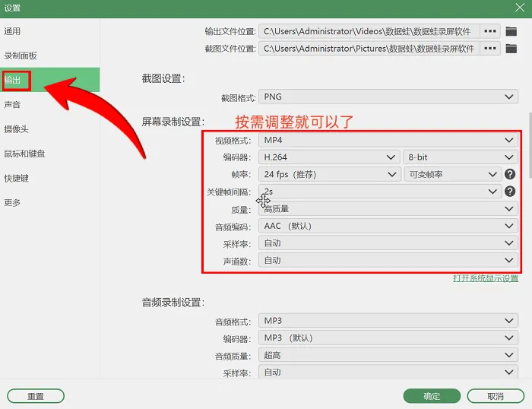The height and width of the screenshot is (409, 532).
Task: Open the audio recording 采样率 dropdown
Action: tap(388, 372)
